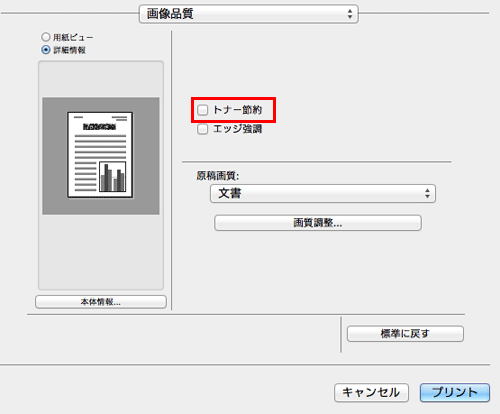Viewport: 500px width, 414px height.
Task: Click the stepper arrows on 画像品質 popup
Action: [350, 14]
